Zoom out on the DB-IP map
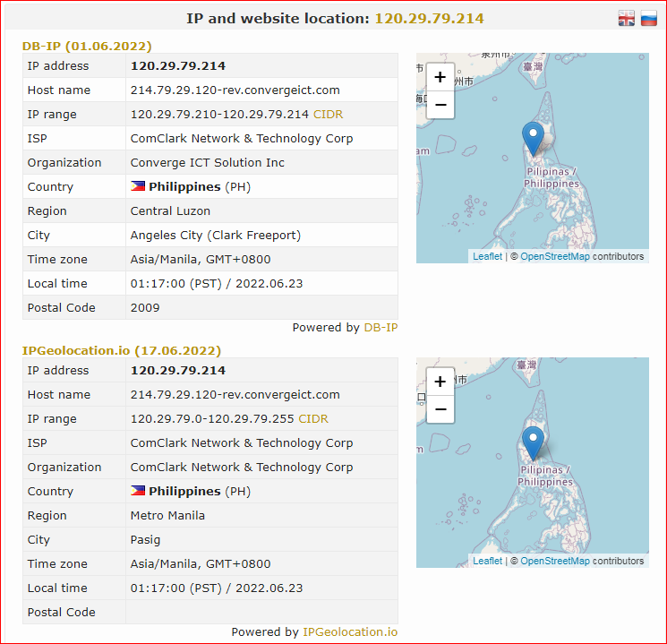Viewport: 667px width, 644px height. click(x=440, y=105)
